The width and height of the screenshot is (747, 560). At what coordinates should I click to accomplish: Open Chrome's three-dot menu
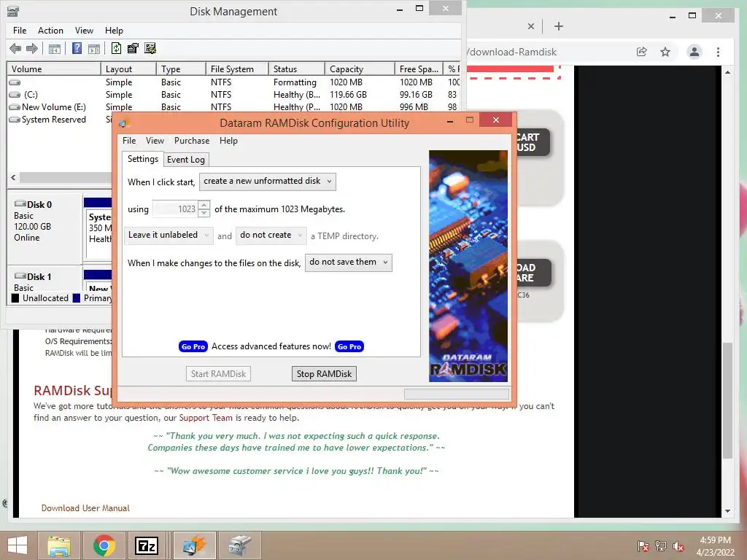tap(718, 52)
